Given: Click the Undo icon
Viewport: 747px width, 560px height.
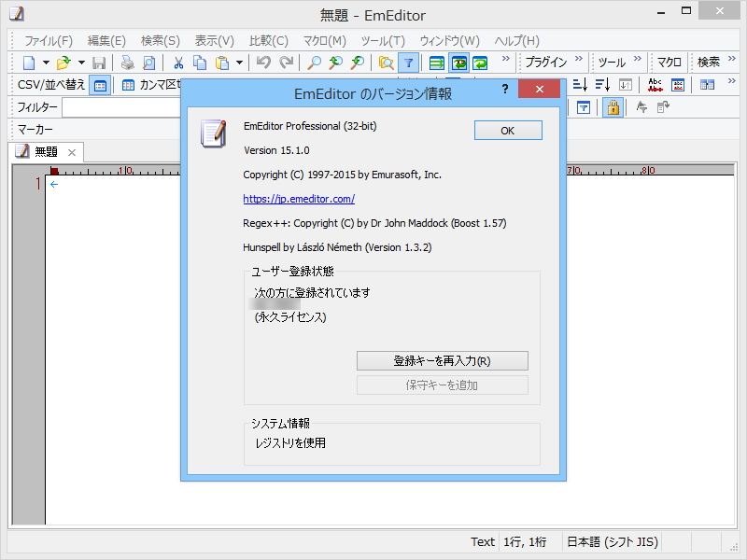Looking at the screenshot, I should 263,63.
